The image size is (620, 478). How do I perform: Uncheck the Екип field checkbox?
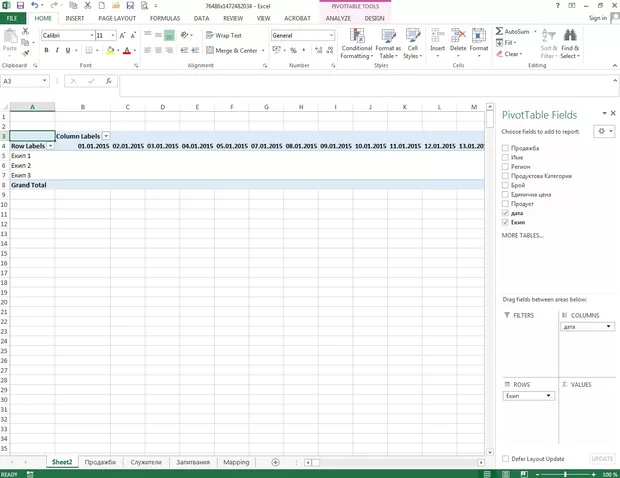tap(506, 222)
